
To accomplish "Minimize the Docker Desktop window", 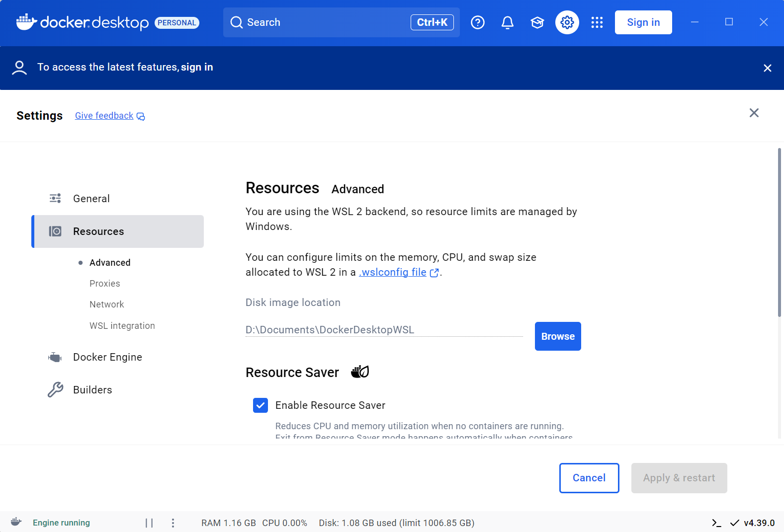I will coord(695,22).
